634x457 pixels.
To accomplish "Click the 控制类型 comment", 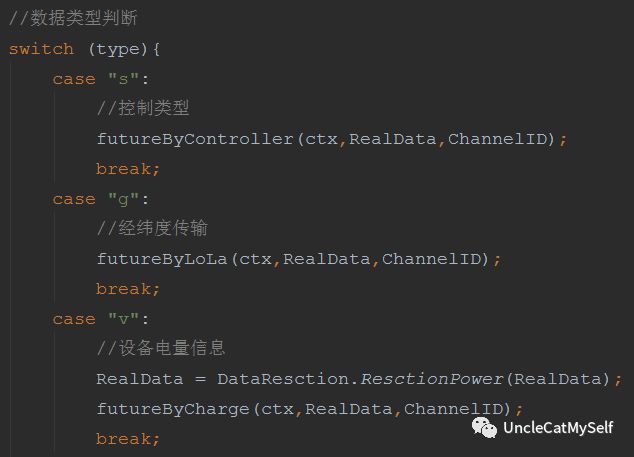I will (x=143, y=109).
